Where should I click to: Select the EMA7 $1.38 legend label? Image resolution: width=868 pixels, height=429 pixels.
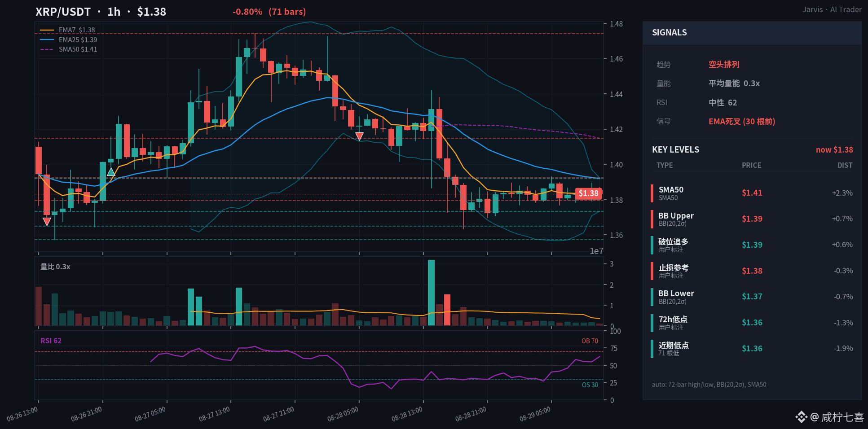point(77,30)
